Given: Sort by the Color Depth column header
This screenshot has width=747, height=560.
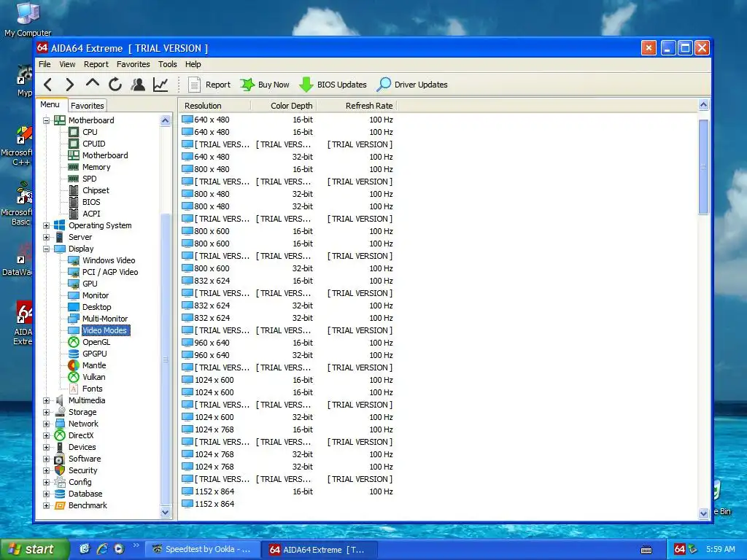Looking at the screenshot, I should pos(284,106).
